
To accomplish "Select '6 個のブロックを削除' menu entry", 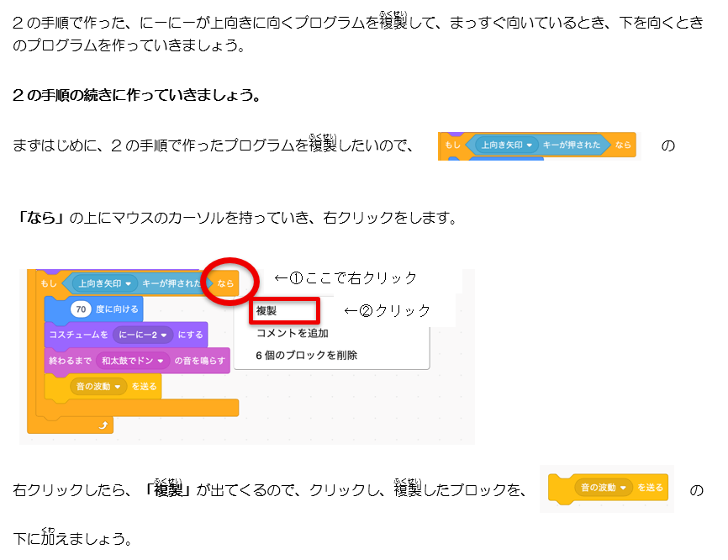I will [306, 356].
